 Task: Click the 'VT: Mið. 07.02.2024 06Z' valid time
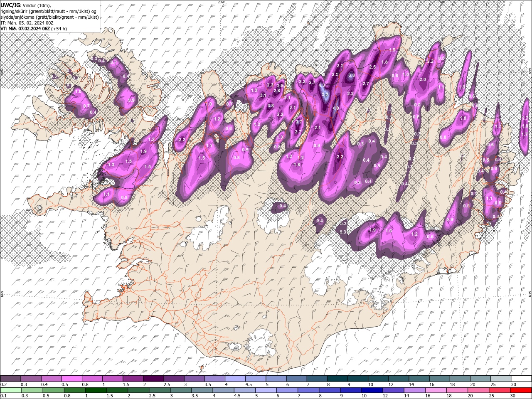[x=25, y=29]
